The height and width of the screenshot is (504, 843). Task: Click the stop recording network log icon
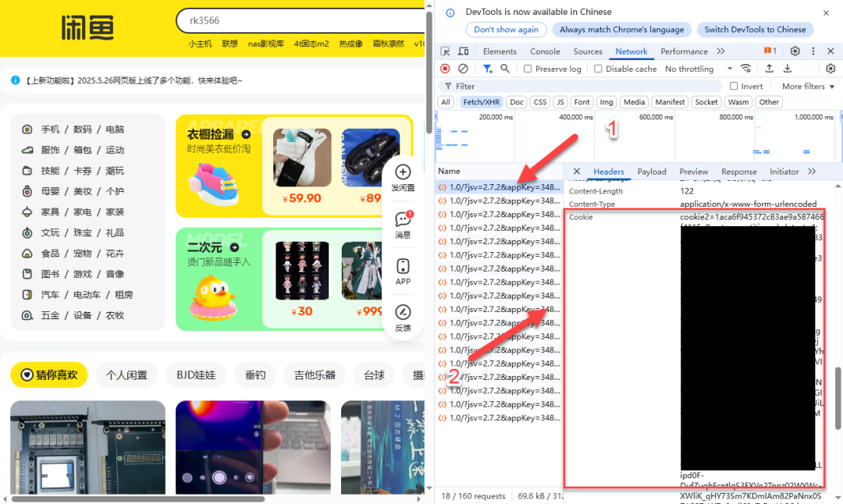(445, 69)
